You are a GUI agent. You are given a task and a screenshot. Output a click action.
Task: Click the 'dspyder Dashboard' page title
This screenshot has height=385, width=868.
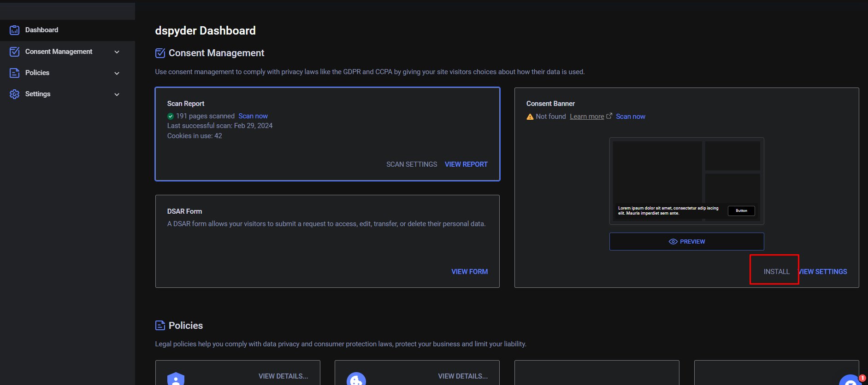pyautogui.click(x=205, y=31)
